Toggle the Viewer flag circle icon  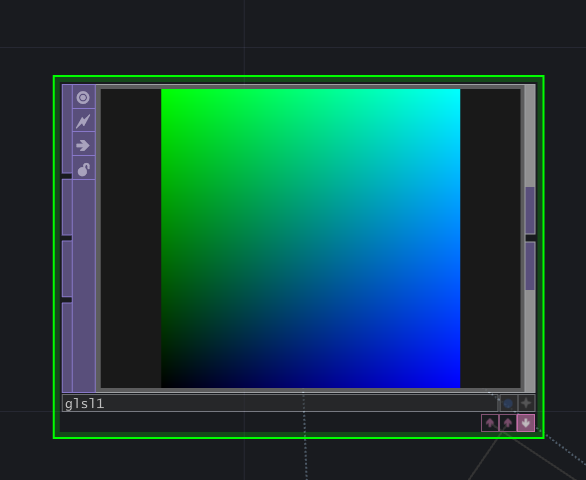tap(83, 97)
